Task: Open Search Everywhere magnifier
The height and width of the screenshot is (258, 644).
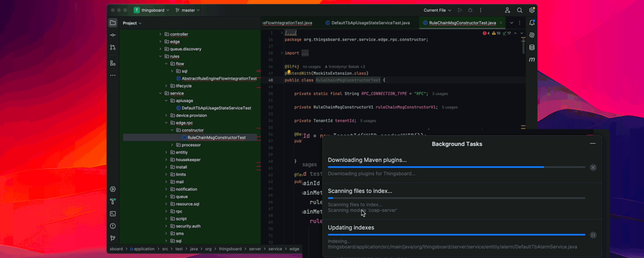Action: click(x=519, y=10)
